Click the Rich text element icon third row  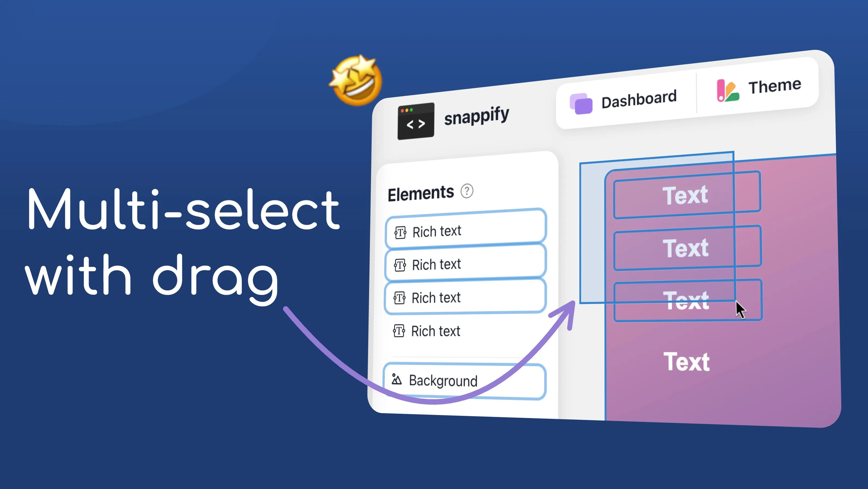tap(400, 298)
